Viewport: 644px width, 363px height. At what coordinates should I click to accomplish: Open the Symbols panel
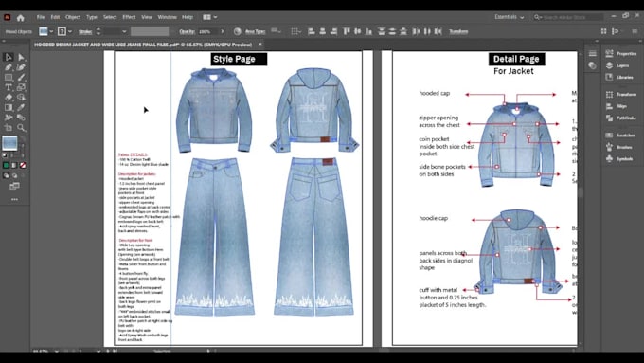tap(619, 158)
